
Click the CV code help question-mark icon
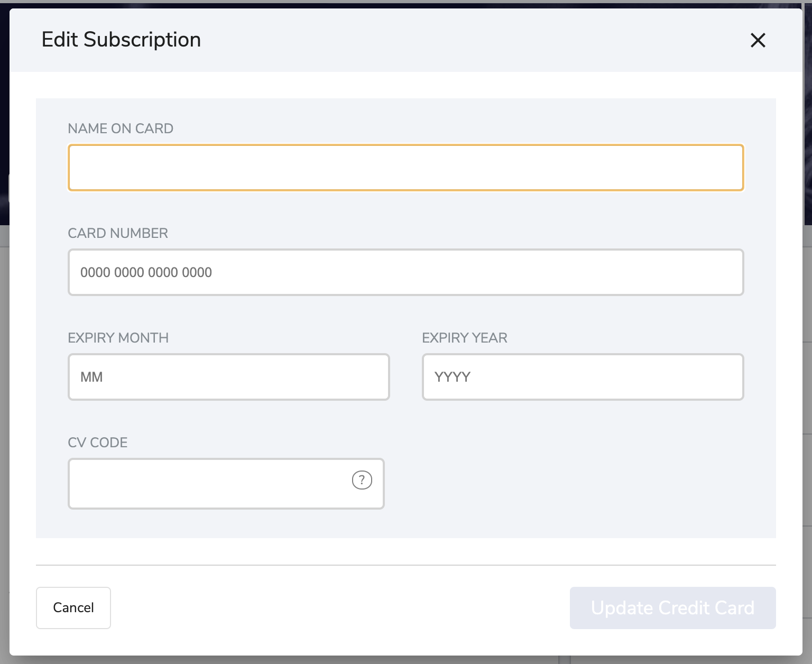(x=362, y=480)
